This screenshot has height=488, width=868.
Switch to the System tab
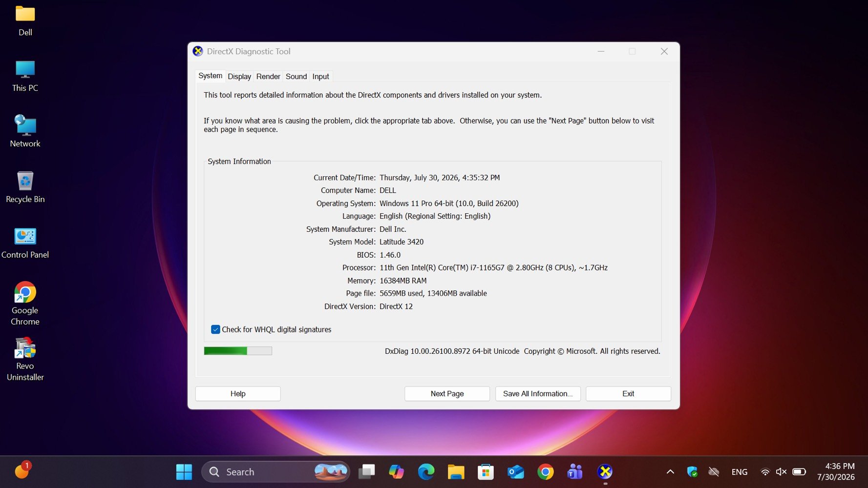coord(210,76)
